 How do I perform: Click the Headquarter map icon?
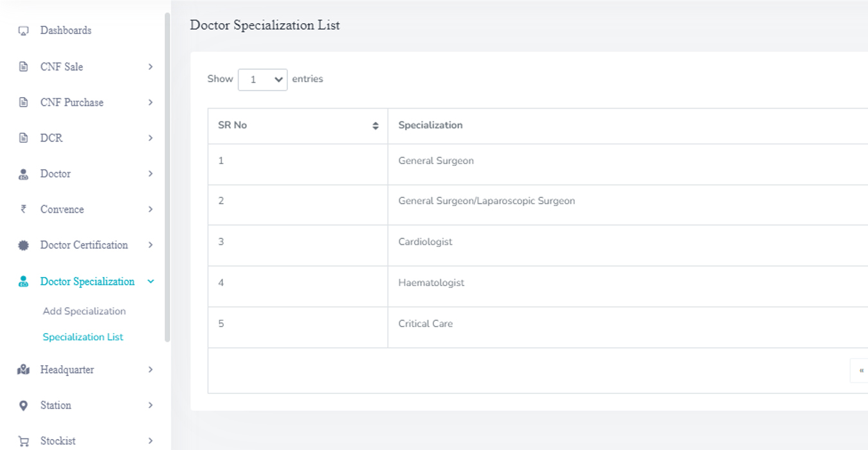point(24,370)
